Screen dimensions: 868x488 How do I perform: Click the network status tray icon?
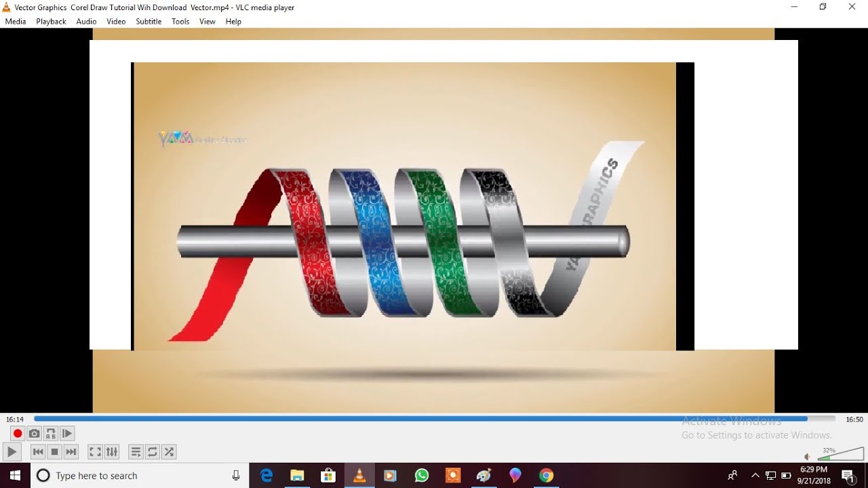[771, 476]
